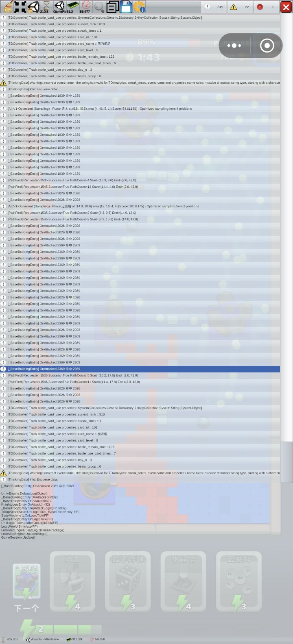The image size is (293, 644).
Task: Click the ThinkingData Info Enqueue data row at top
Action: pos(140,89)
